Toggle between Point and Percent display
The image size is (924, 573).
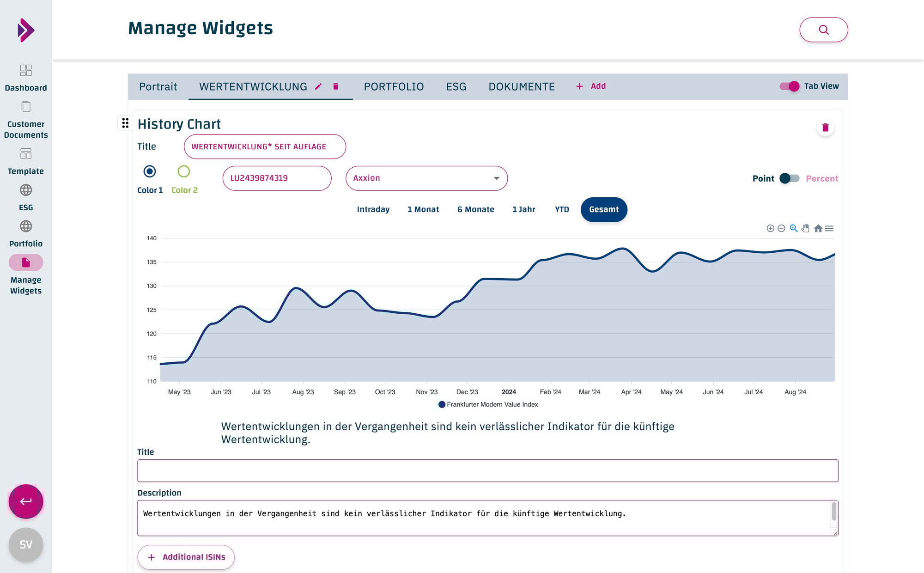point(789,178)
